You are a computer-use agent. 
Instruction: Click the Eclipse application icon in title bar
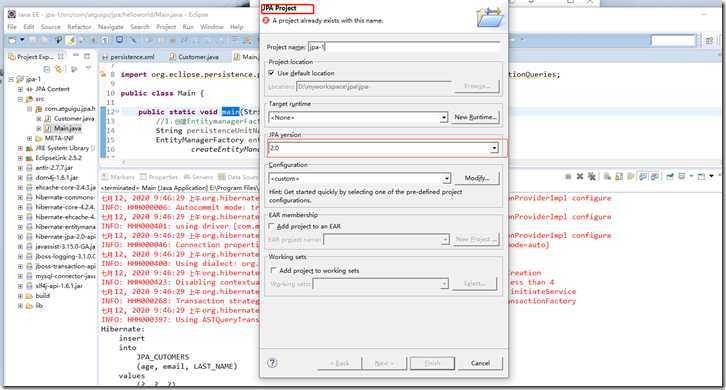tap(12, 14)
